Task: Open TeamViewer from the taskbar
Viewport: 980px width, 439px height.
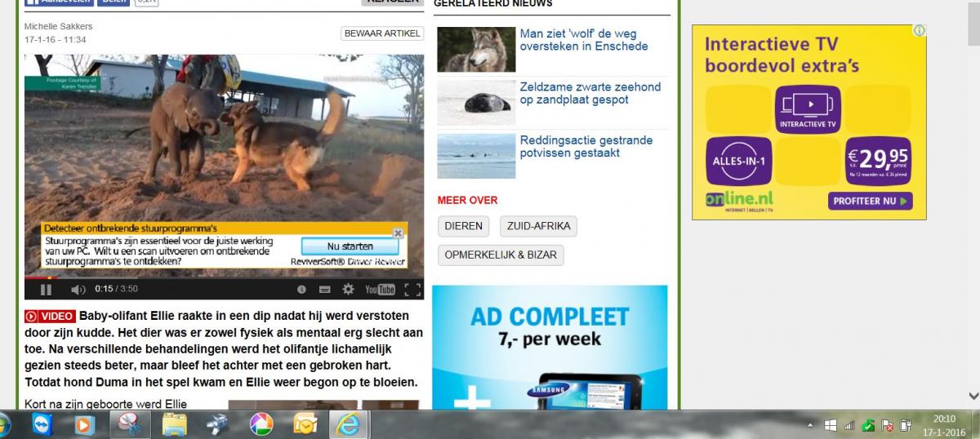Action: tap(41, 424)
